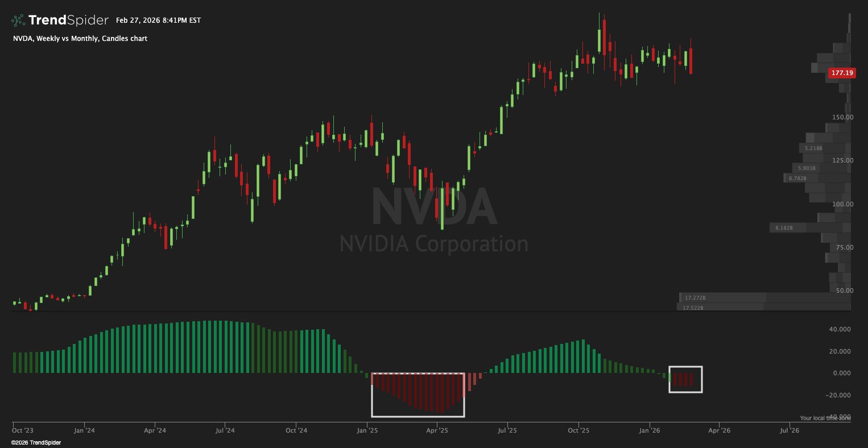The image size is (868, 448).
Task: Click the 5.218B volume profile bar
Action: point(825,148)
